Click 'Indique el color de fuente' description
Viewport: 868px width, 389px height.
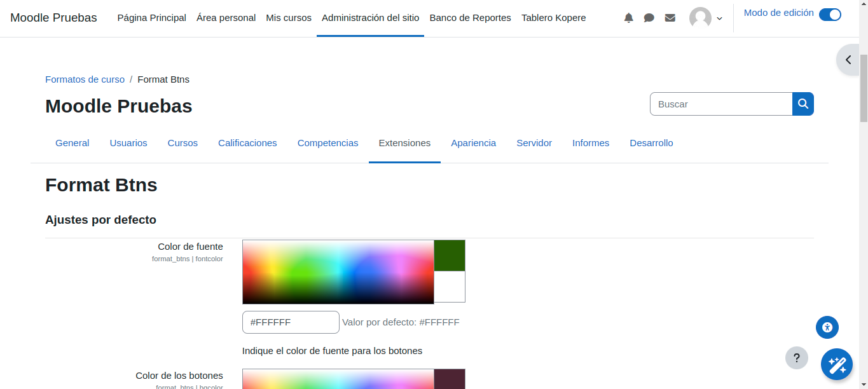click(332, 351)
